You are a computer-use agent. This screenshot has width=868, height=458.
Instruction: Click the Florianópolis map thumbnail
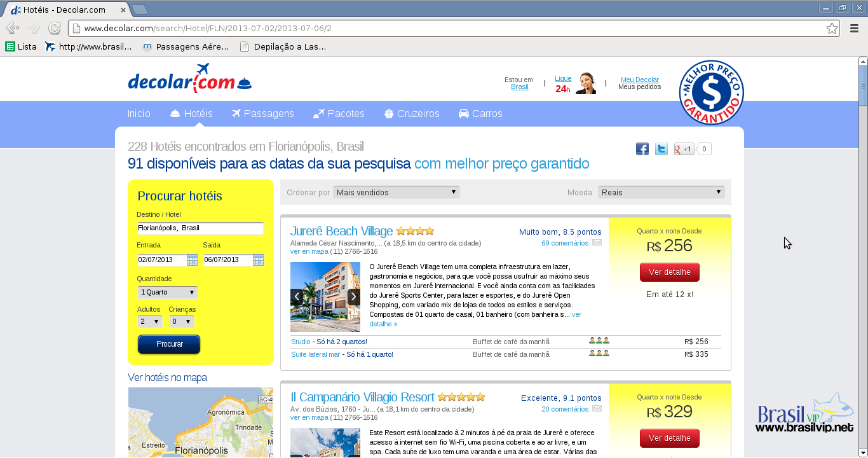(201, 422)
